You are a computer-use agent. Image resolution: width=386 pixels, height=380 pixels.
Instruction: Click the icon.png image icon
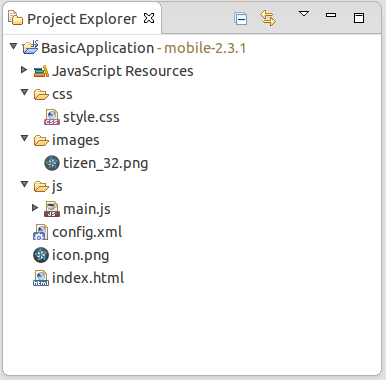(41, 255)
